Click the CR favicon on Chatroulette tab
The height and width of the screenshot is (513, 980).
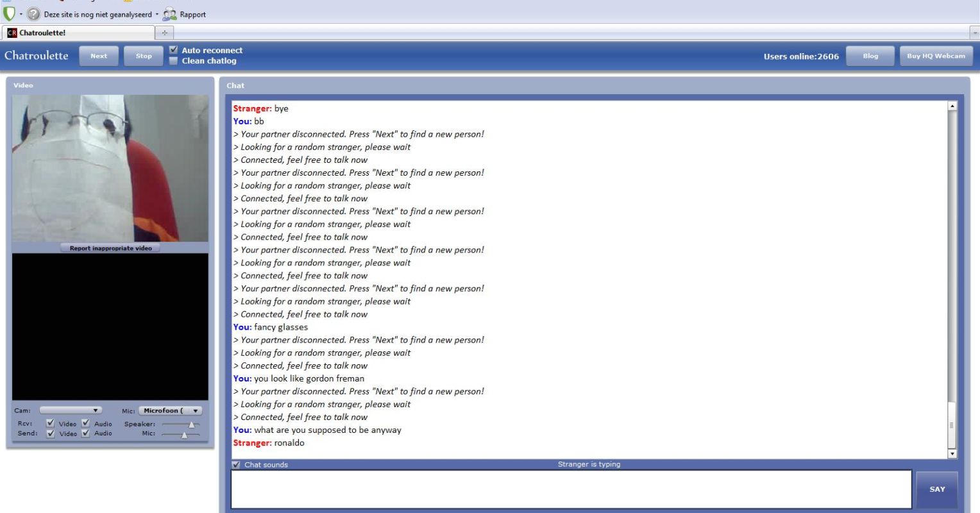click(12, 33)
